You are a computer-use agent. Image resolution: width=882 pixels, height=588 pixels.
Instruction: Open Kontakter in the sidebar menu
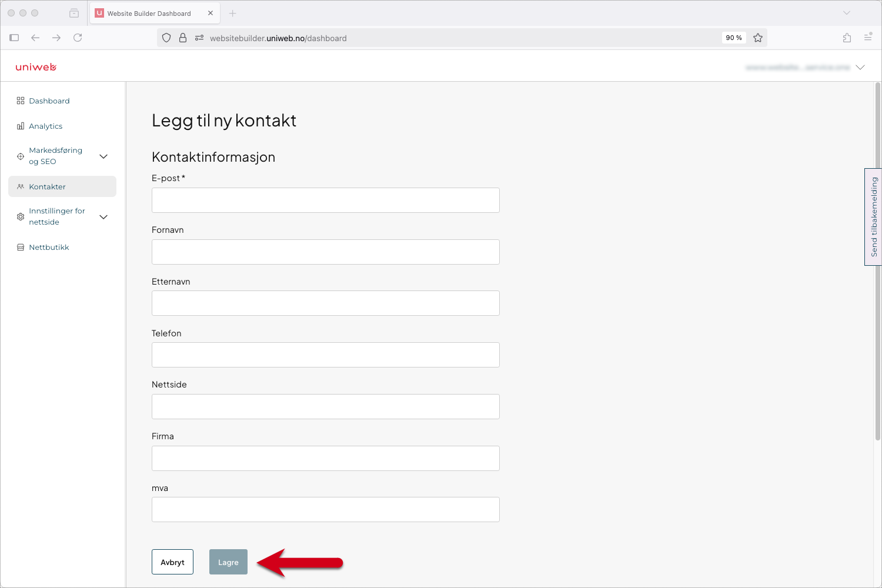(x=62, y=186)
